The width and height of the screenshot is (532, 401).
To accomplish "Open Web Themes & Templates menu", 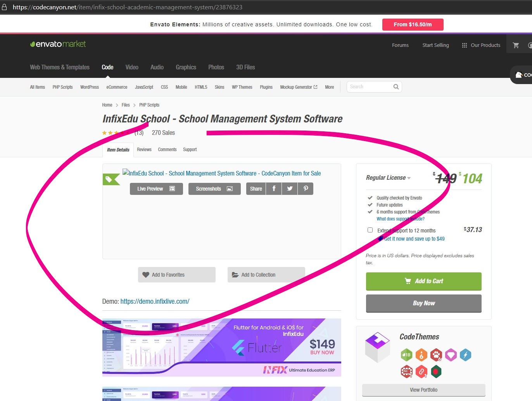I will 60,67.
